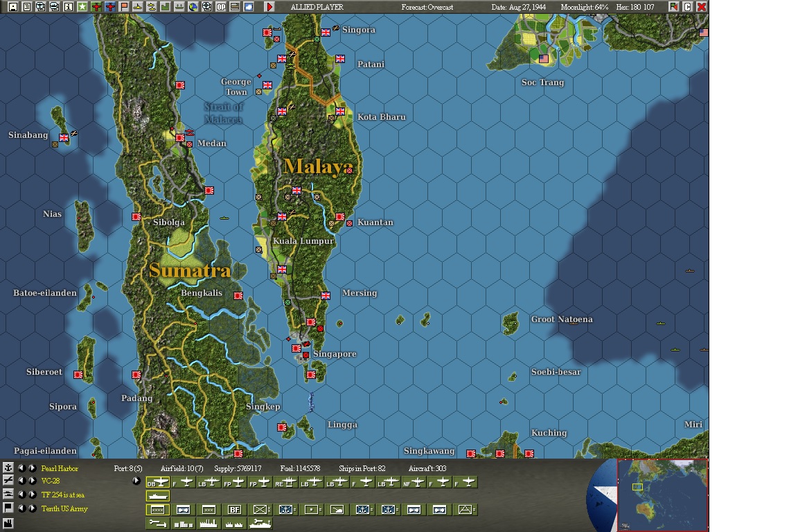Click the US flag near Soc Trang
The width and height of the screenshot is (798, 532).
point(544,59)
